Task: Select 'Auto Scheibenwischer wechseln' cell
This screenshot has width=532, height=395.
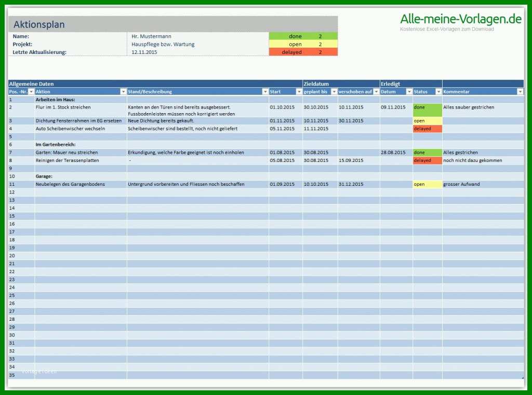Action: point(81,129)
